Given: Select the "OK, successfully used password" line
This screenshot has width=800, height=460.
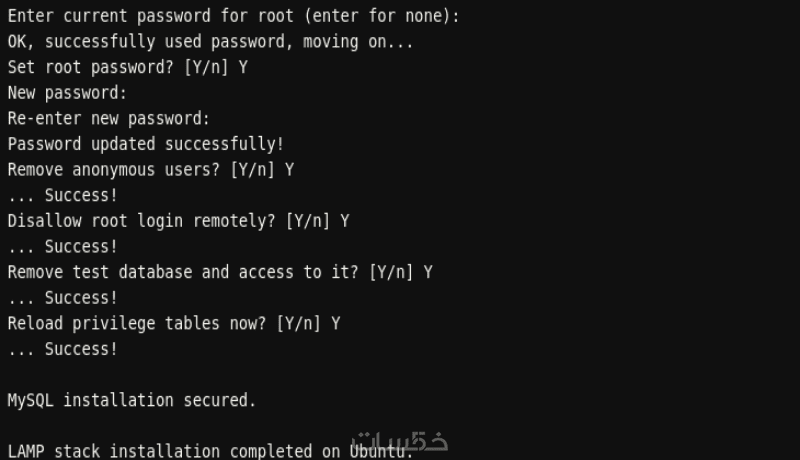Looking at the screenshot, I should (x=210, y=42).
